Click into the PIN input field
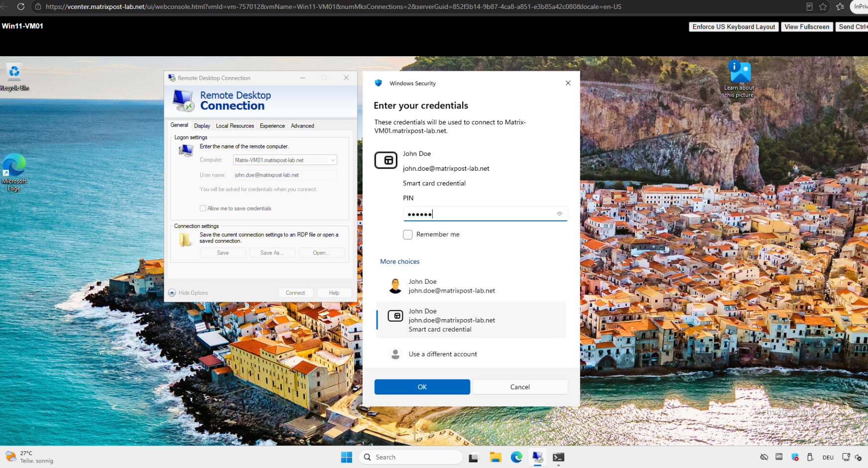This screenshot has width=868, height=468. coord(485,214)
